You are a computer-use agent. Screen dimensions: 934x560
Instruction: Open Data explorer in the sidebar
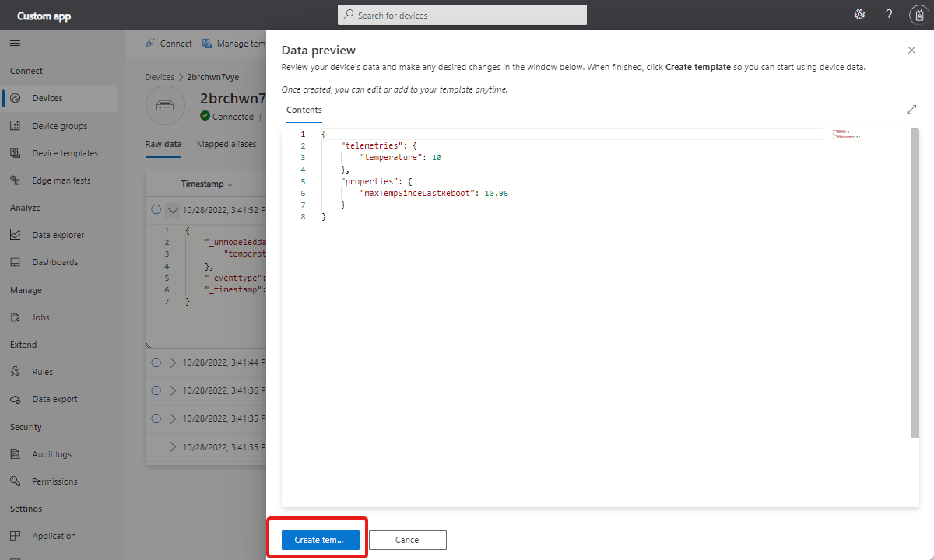tap(60, 235)
